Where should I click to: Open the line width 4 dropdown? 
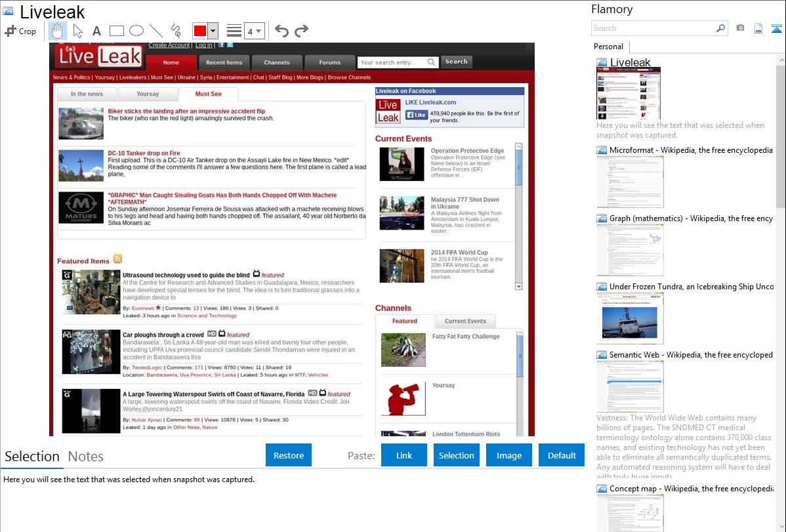coord(254,31)
